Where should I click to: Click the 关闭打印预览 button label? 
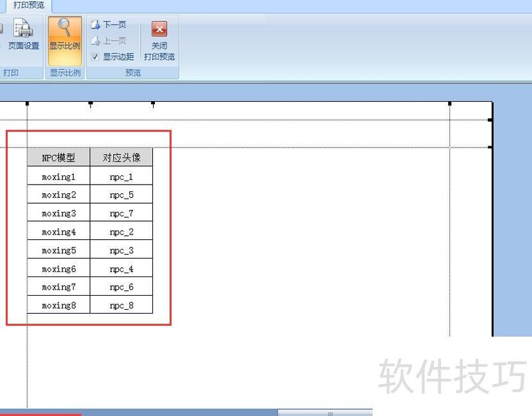pos(160,50)
